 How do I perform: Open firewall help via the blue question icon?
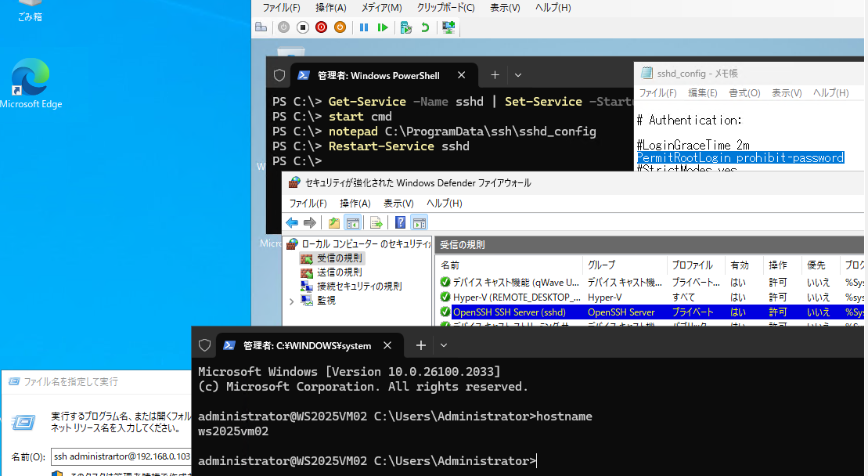(400, 222)
